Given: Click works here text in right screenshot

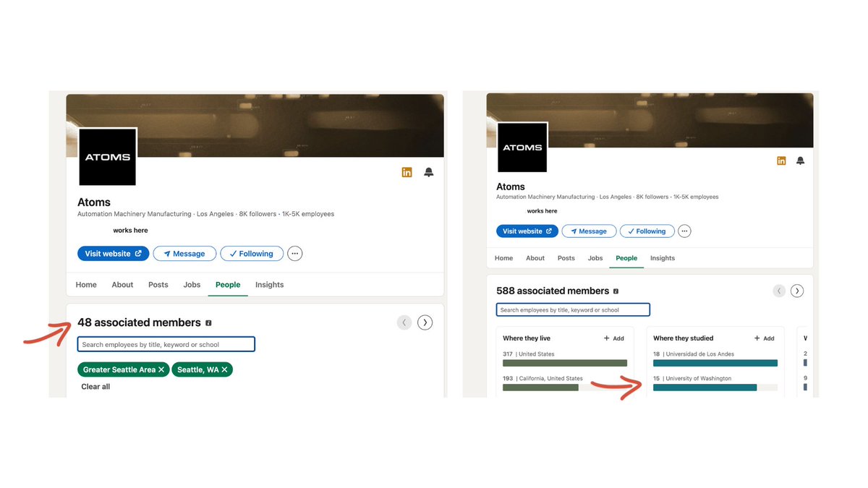Looking at the screenshot, I should coord(542,211).
